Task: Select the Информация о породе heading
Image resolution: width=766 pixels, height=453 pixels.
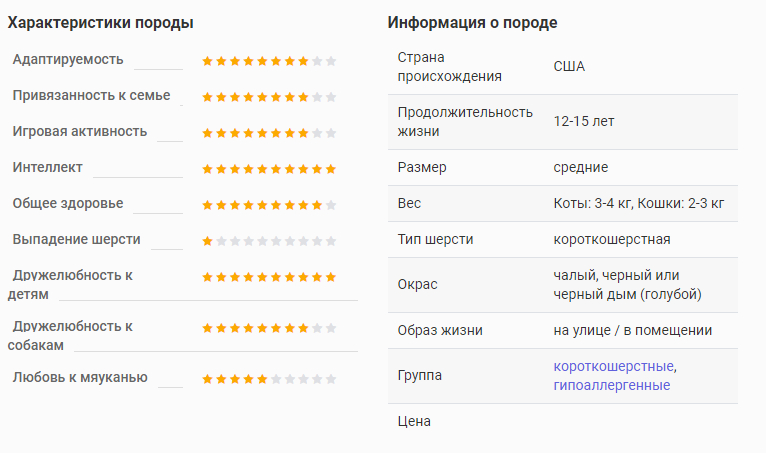Action: (x=472, y=22)
